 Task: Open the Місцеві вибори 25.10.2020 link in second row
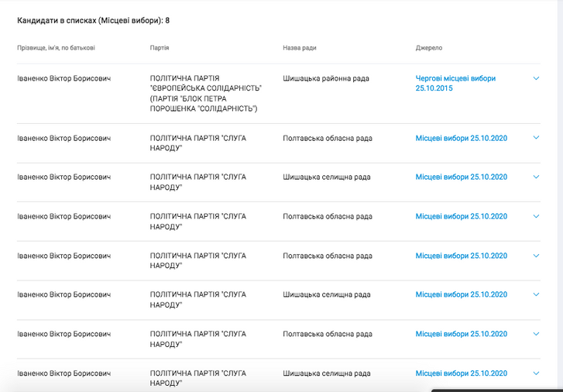tap(461, 139)
